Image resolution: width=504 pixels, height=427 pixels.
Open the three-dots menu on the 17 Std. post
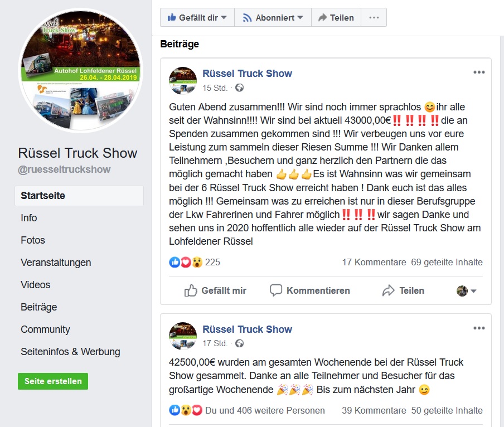tap(479, 328)
